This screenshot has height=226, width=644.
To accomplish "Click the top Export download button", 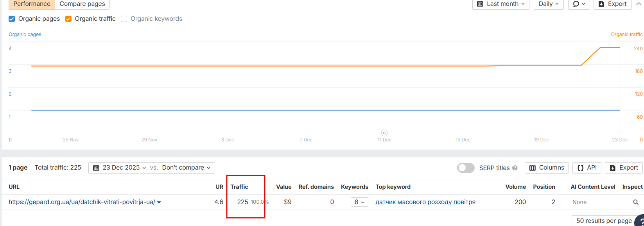I will pyautogui.click(x=612, y=4).
